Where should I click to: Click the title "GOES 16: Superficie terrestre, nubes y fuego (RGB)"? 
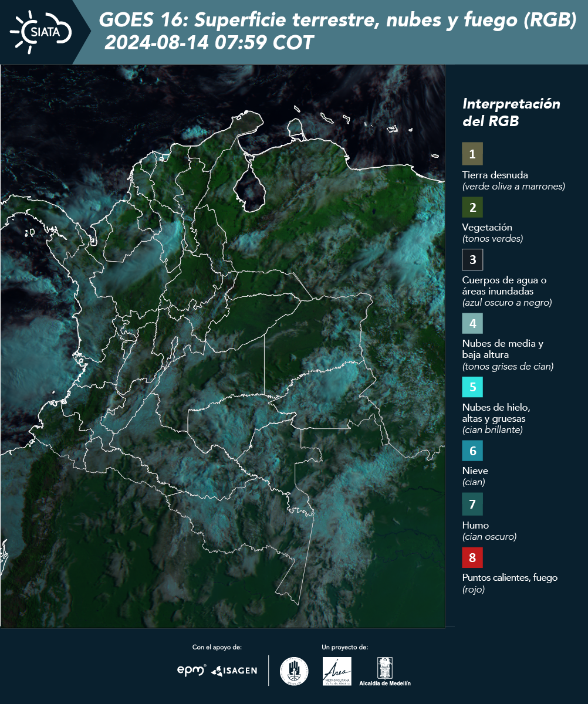click(x=338, y=21)
